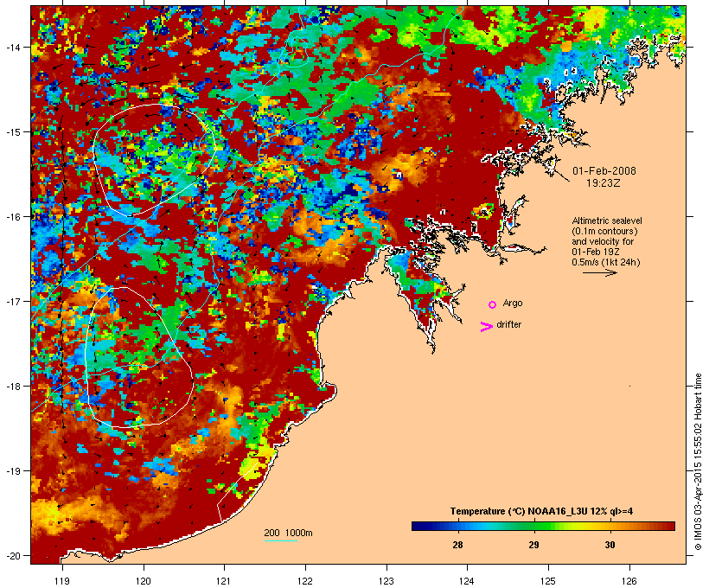Click the temperature color bar at 29
The height and width of the screenshot is (588, 709).
[534, 526]
